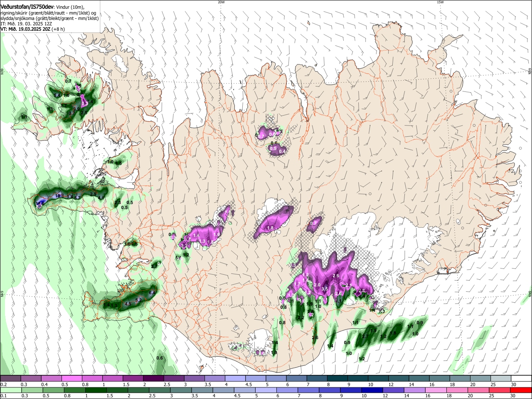Click the '20W' longitude label

point(221,2)
